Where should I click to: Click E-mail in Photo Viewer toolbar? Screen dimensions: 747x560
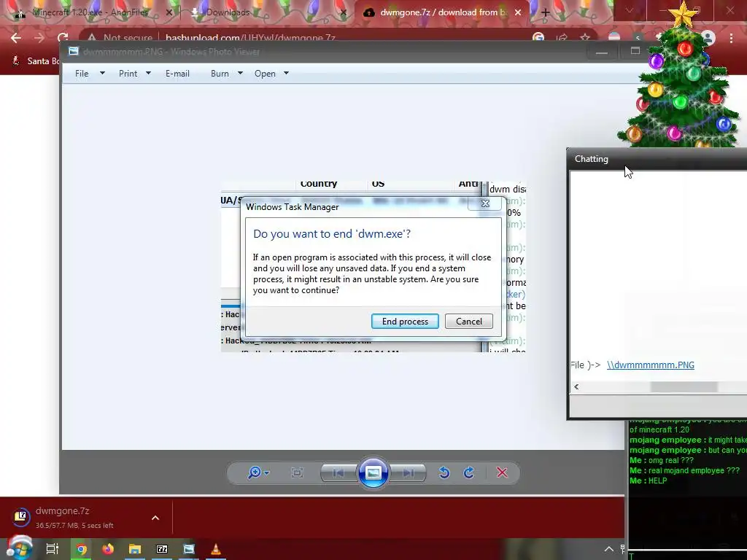pos(177,74)
